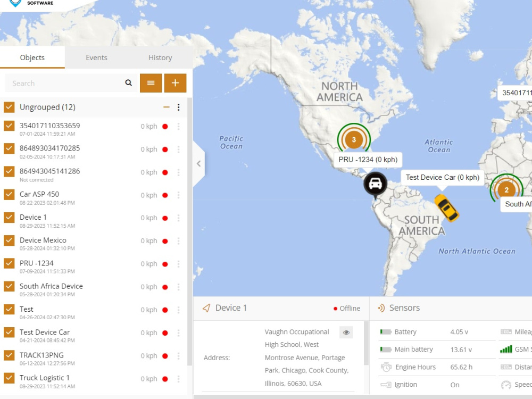Open options for South Africa Device
This screenshot has width=532, height=399.
[x=178, y=287]
